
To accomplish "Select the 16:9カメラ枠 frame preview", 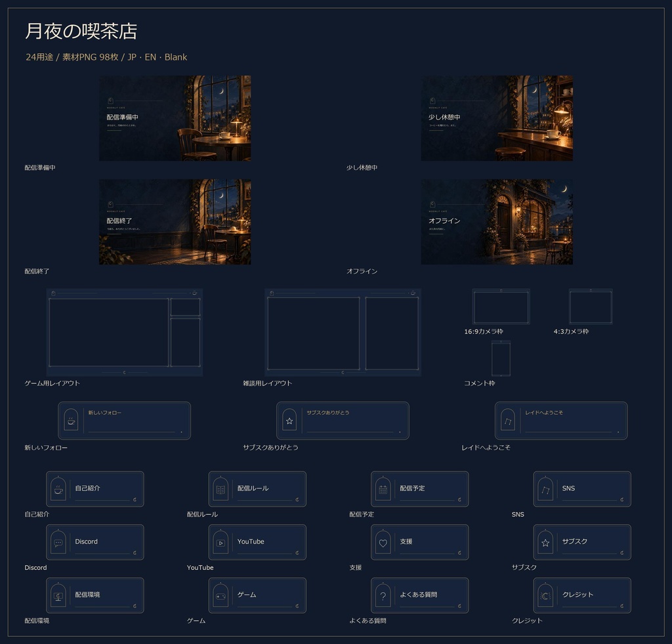I will (x=501, y=307).
